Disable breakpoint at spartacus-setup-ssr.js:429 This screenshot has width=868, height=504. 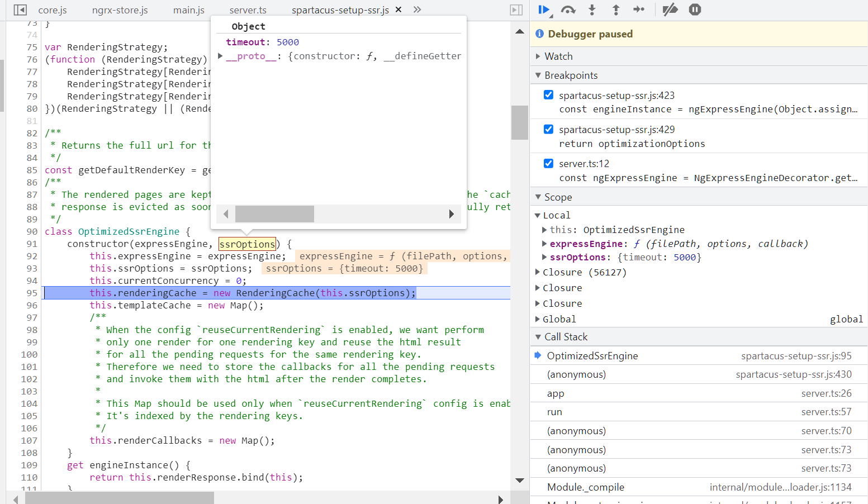549,129
